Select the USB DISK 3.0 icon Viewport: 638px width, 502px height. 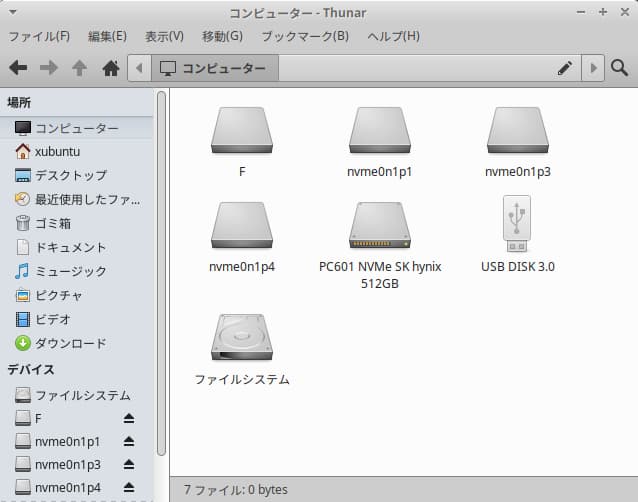(x=517, y=224)
